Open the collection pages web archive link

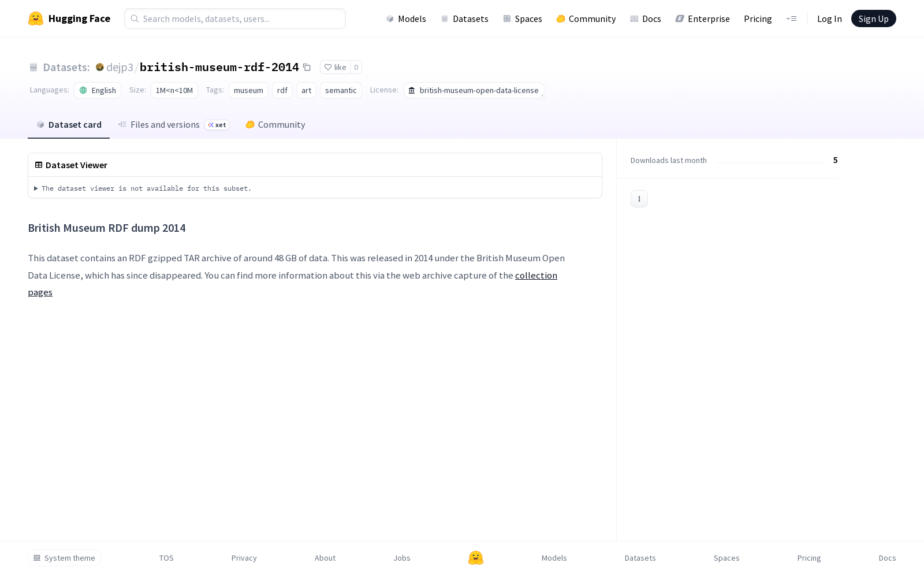(x=536, y=275)
